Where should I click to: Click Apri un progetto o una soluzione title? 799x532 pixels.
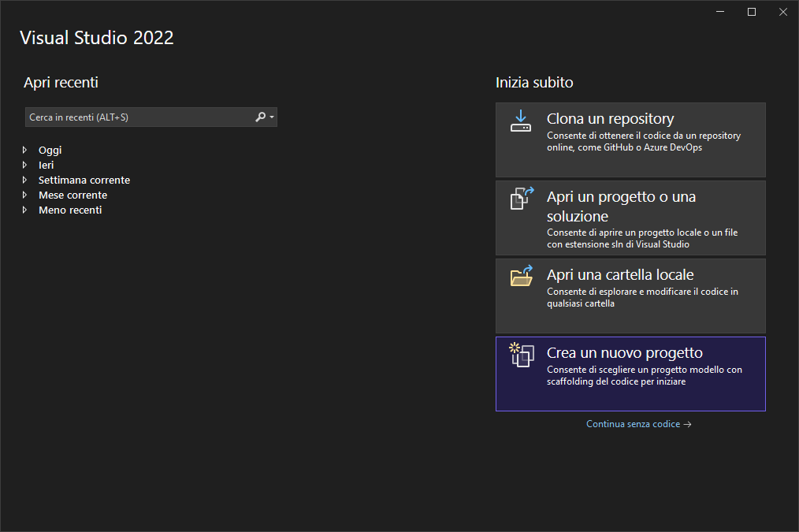(x=621, y=206)
